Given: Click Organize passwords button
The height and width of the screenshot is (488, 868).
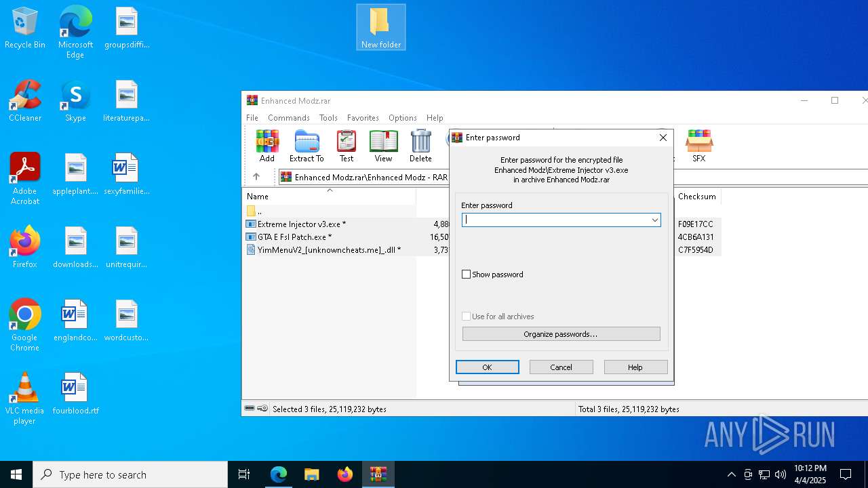Looking at the screenshot, I should tap(561, 334).
